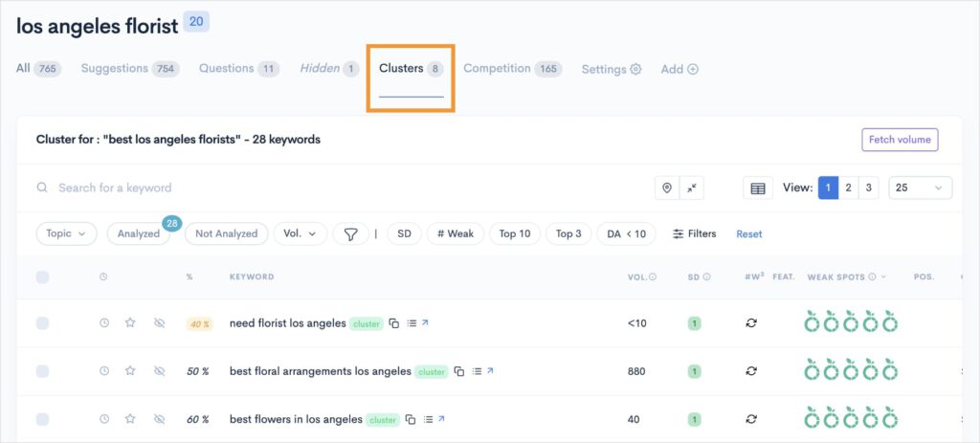Open list icon for need florist los angeles
Viewport: 980px width, 443px height.
(412, 323)
